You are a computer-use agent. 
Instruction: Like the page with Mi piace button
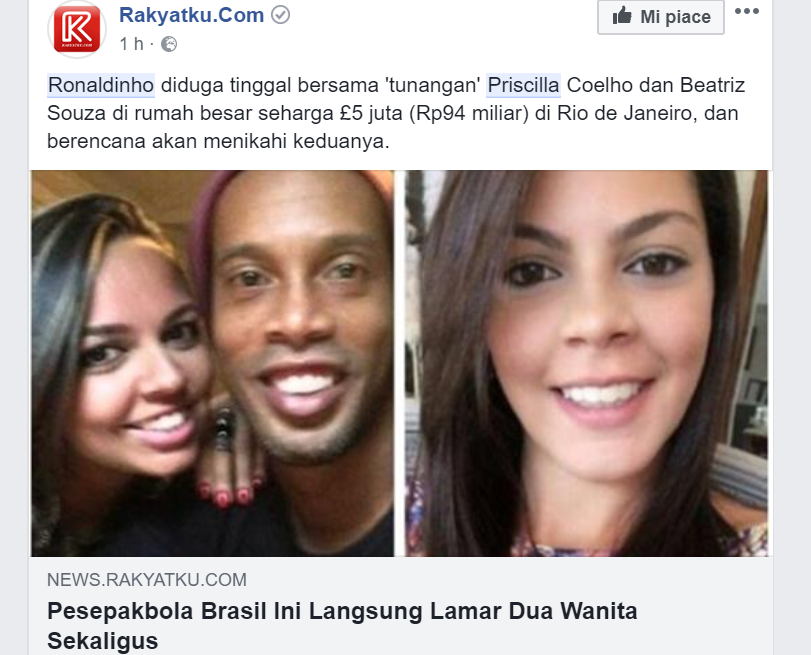pos(660,17)
